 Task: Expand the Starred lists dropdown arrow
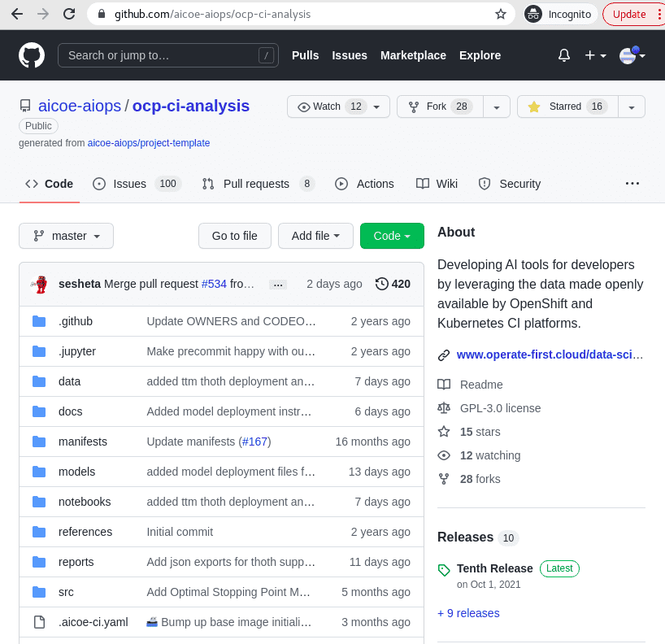632,107
